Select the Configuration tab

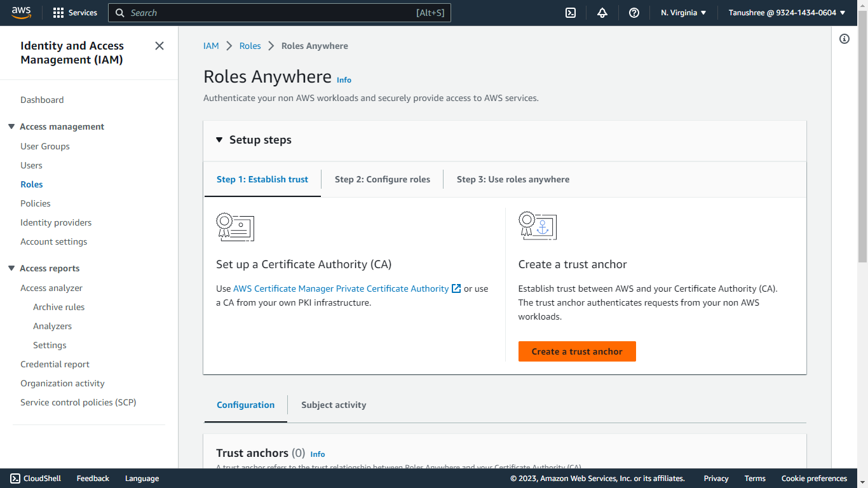click(246, 405)
